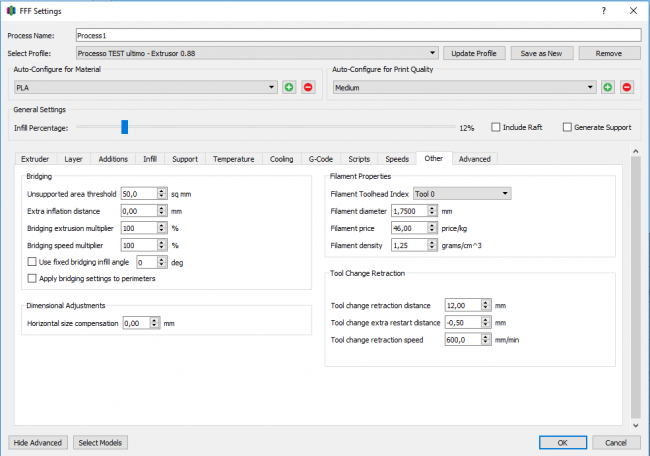Open Filament Toolhead Index dropdown
This screenshot has height=456, width=650.
coord(461,194)
